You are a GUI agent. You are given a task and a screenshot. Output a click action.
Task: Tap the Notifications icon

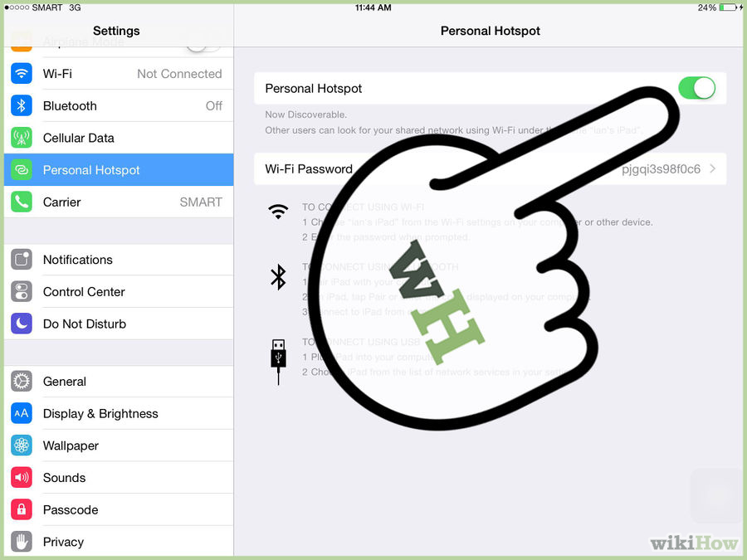pos(22,260)
